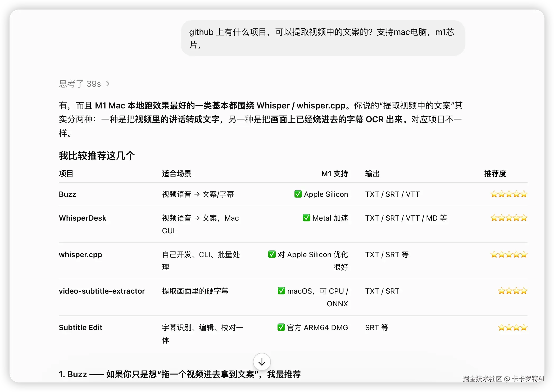The image size is (554, 392).
Task: Click the TXT / SRT 等 output cell
Action: coord(387,254)
